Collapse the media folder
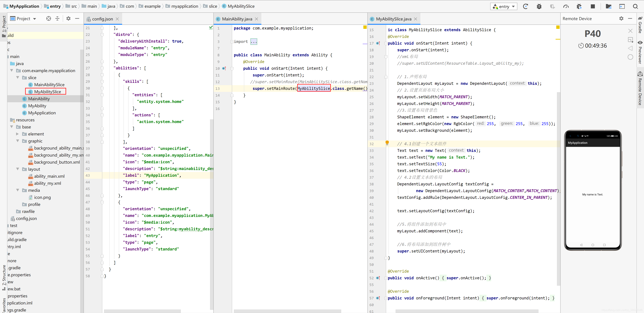The image size is (644, 313). point(18,190)
